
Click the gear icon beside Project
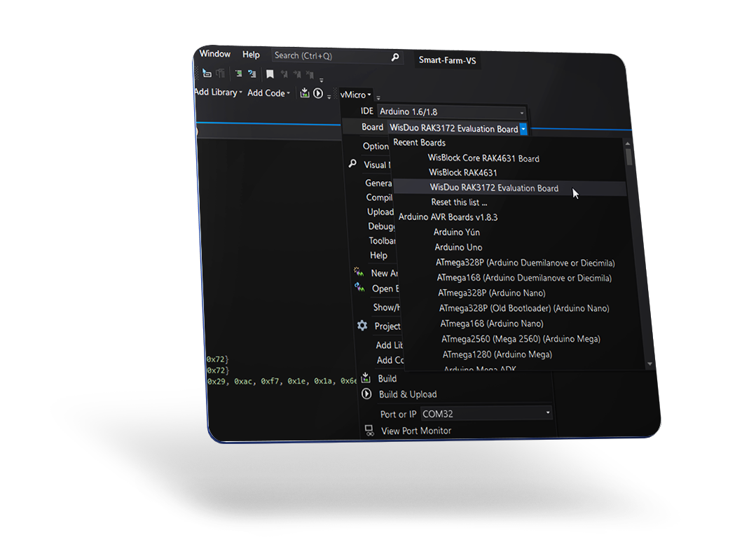click(x=362, y=326)
